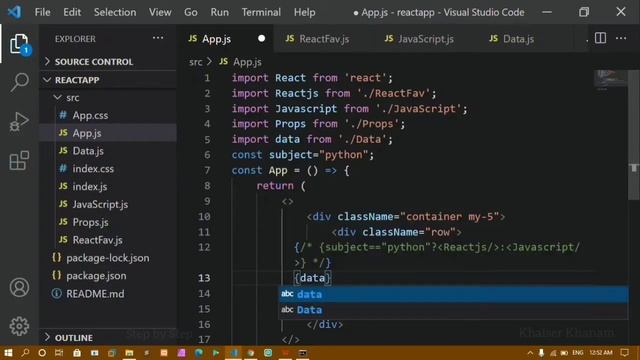Open JavaScript.js in explorer tree
Image resolution: width=640 pixels, height=360 pixels.
(108, 204)
